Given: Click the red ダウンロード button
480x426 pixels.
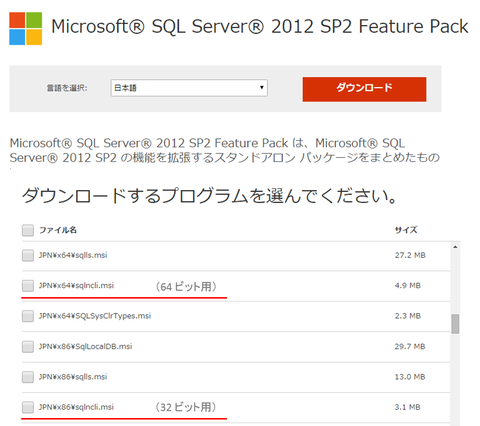Looking at the screenshot, I should [364, 89].
